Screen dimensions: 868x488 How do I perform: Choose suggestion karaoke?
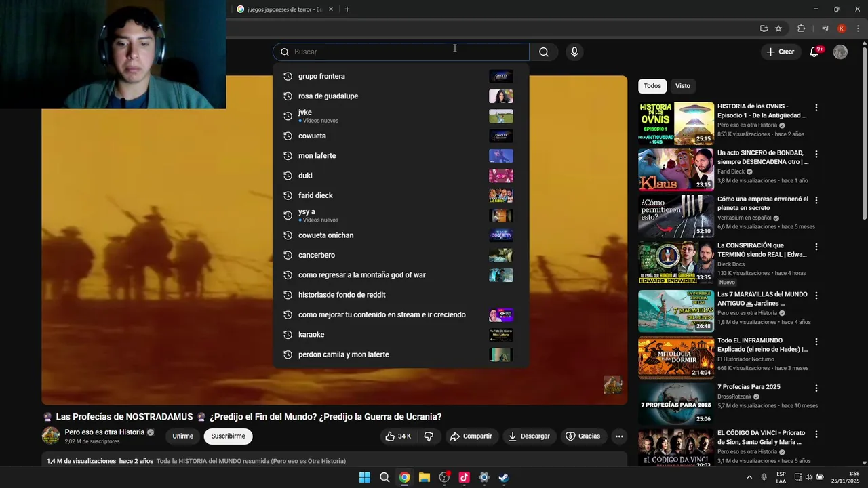[401, 335]
